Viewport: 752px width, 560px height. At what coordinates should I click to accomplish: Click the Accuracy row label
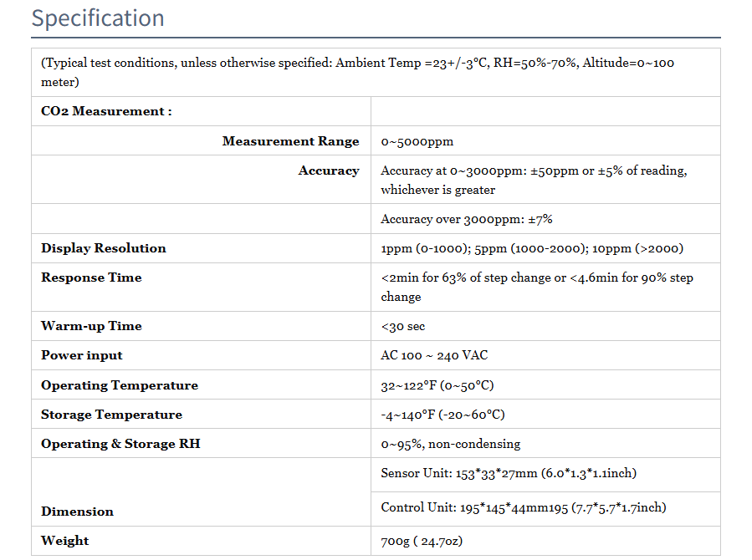tap(328, 171)
